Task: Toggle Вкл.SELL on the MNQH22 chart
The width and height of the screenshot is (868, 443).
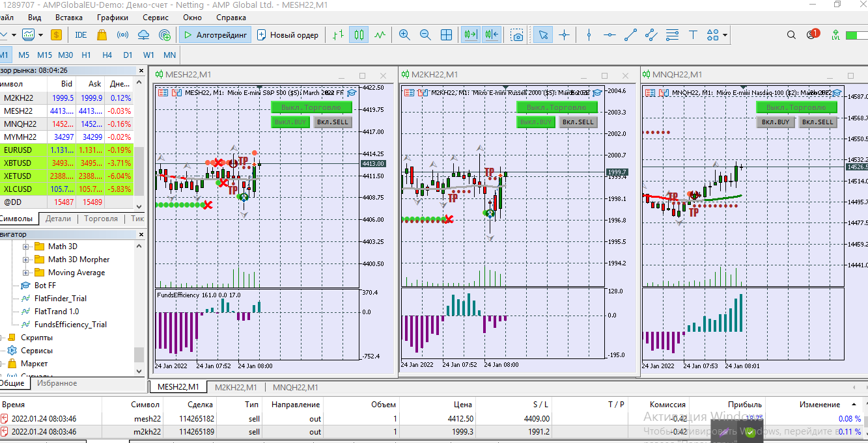Action: coord(817,122)
